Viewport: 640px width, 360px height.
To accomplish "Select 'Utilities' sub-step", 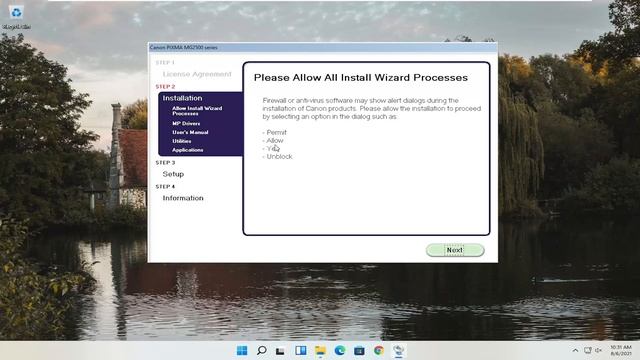I will tap(182, 141).
